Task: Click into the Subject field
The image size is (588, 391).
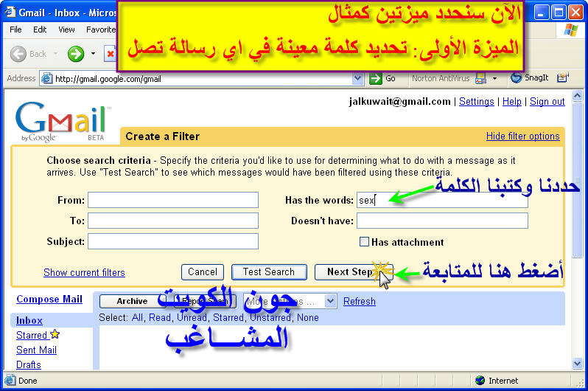Action: click(173, 241)
